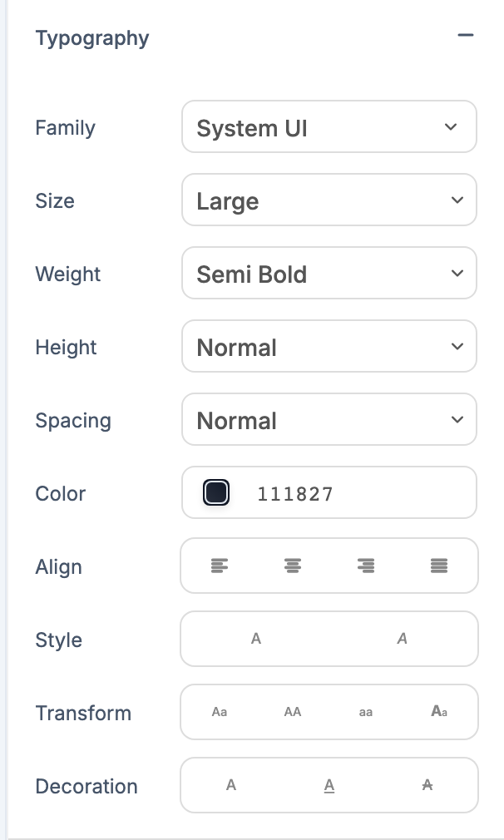Reset transform to normal case

[220, 712]
